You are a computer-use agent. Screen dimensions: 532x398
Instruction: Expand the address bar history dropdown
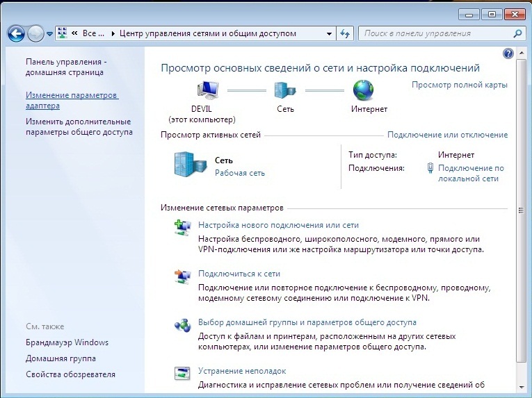[x=329, y=33]
